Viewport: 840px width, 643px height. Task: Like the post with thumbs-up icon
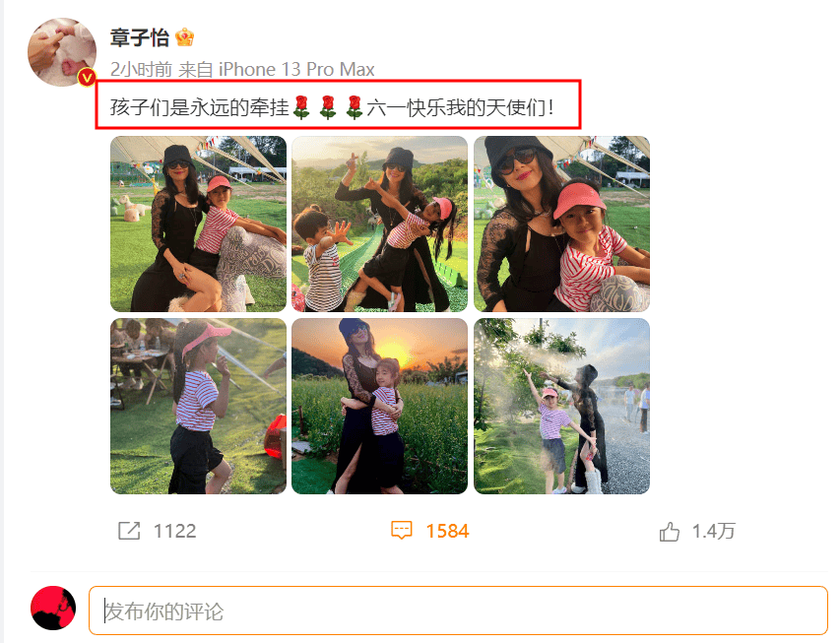click(x=669, y=531)
